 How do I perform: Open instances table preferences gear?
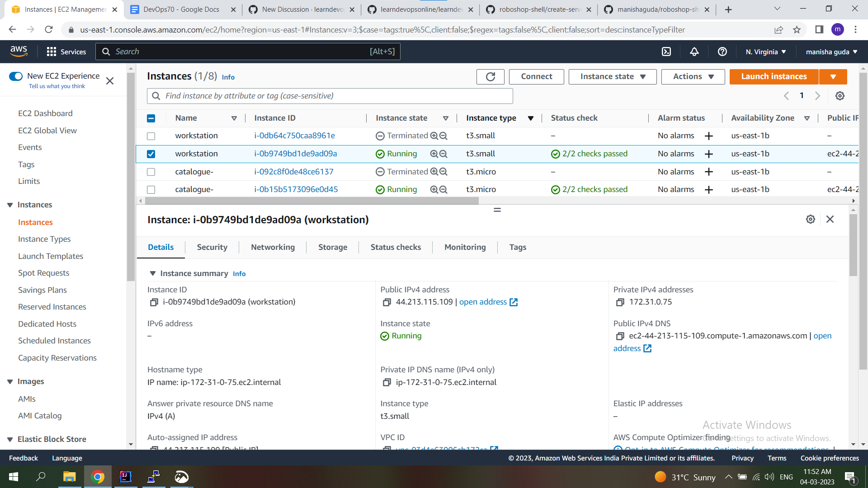(x=840, y=95)
